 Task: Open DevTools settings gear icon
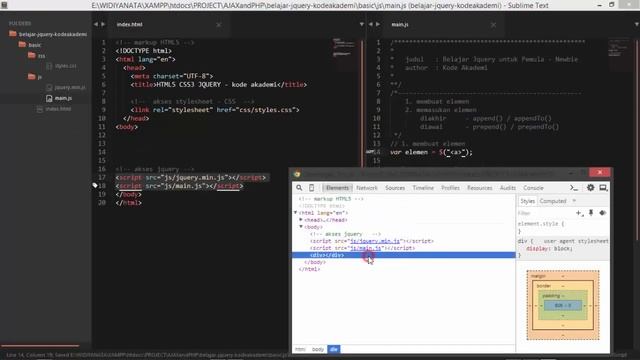(x=590, y=188)
